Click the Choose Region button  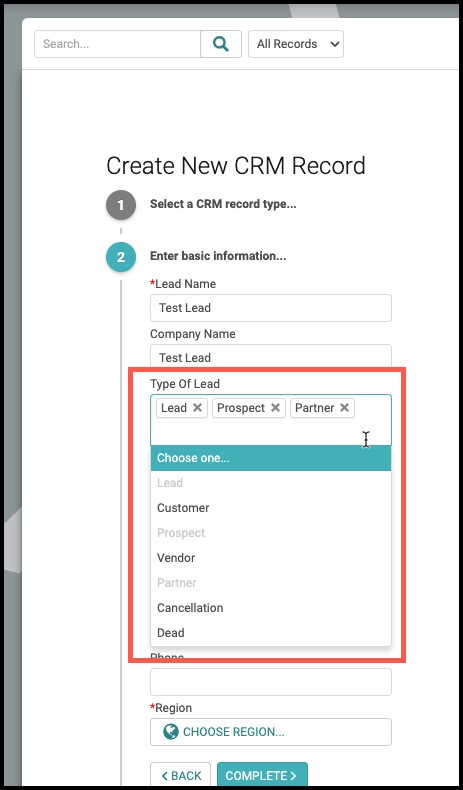(x=271, y=732)
